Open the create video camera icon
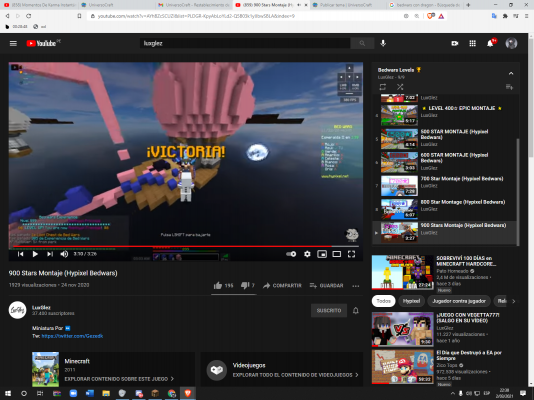The height and width of the screenshot is (400, 534). (455, 43)
